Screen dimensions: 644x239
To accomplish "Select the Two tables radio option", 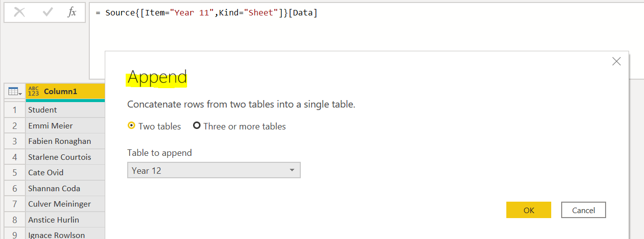I will (x=132, y=126).
